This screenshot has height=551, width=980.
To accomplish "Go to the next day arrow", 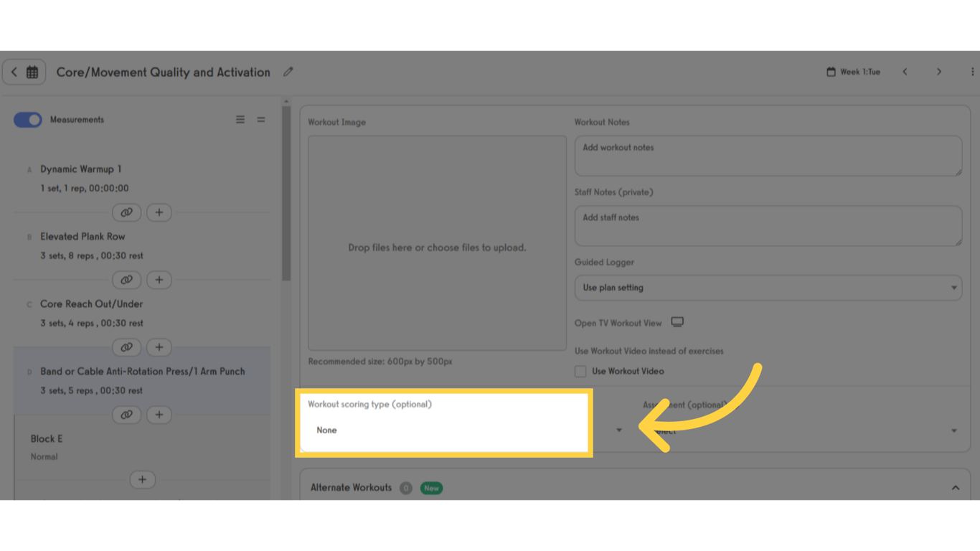I will 939,72.
